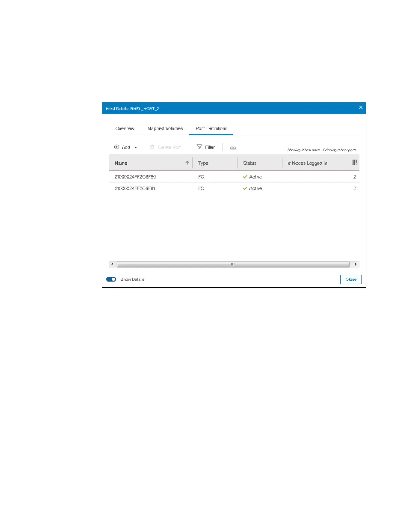Toggle the Show Details switch

pos(111,279)
